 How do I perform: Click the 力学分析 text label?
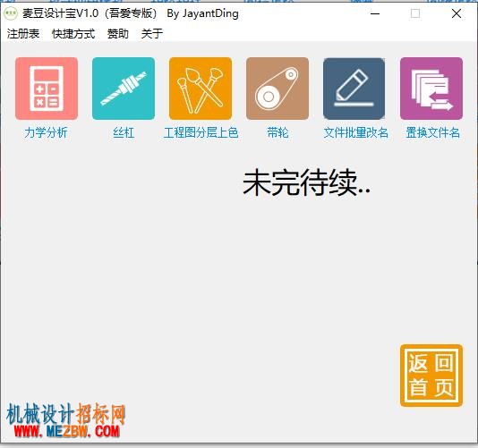point(46,132)
